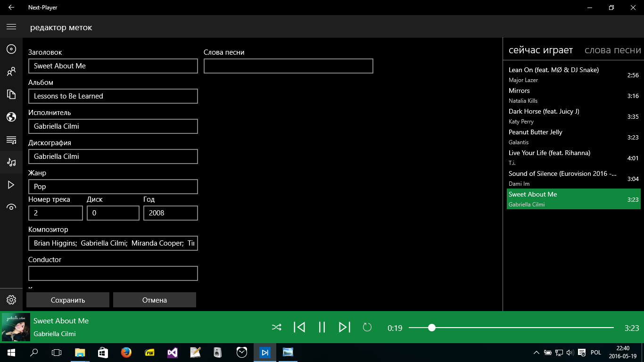
Task: Open the Windows Start menu
Action: pos(11,352)
